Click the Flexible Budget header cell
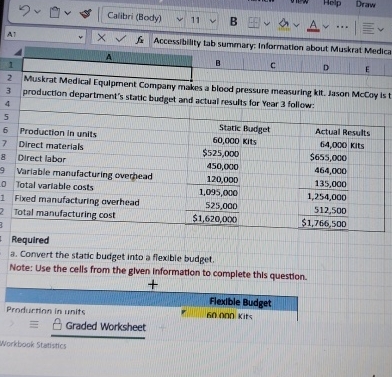Screen dimensions: 392x377 click(240, 302)
